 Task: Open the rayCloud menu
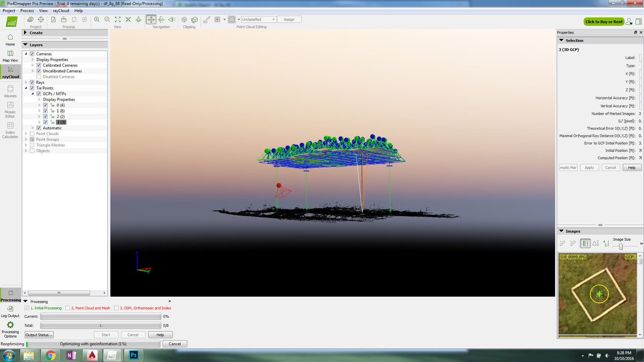[x=60, y=10]
